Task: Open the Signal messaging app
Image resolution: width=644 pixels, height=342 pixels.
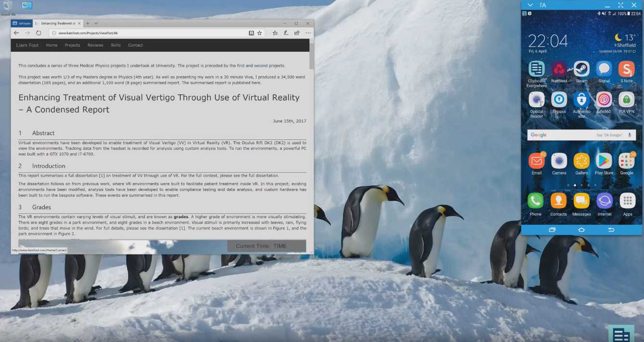Action: (604, 69)
